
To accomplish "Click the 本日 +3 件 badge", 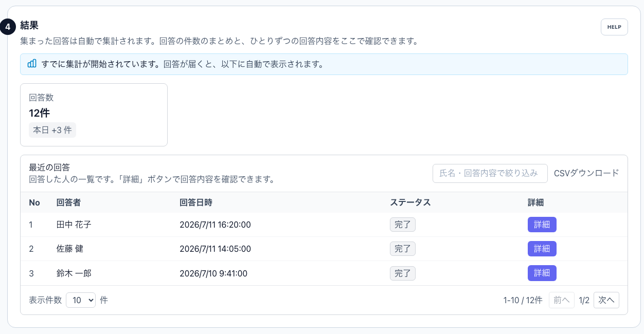I will 52,130.
